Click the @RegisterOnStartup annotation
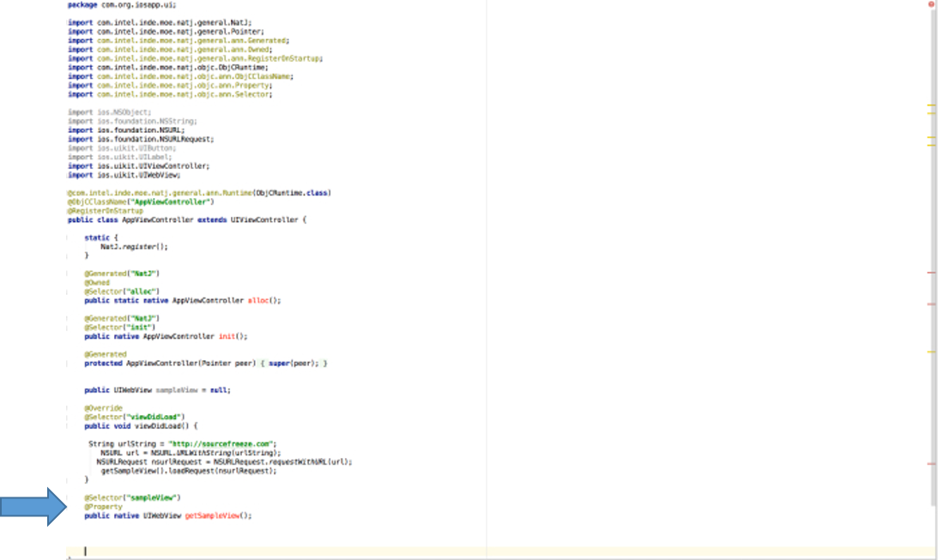Viewport: 938px width, 560px height. 106,211
